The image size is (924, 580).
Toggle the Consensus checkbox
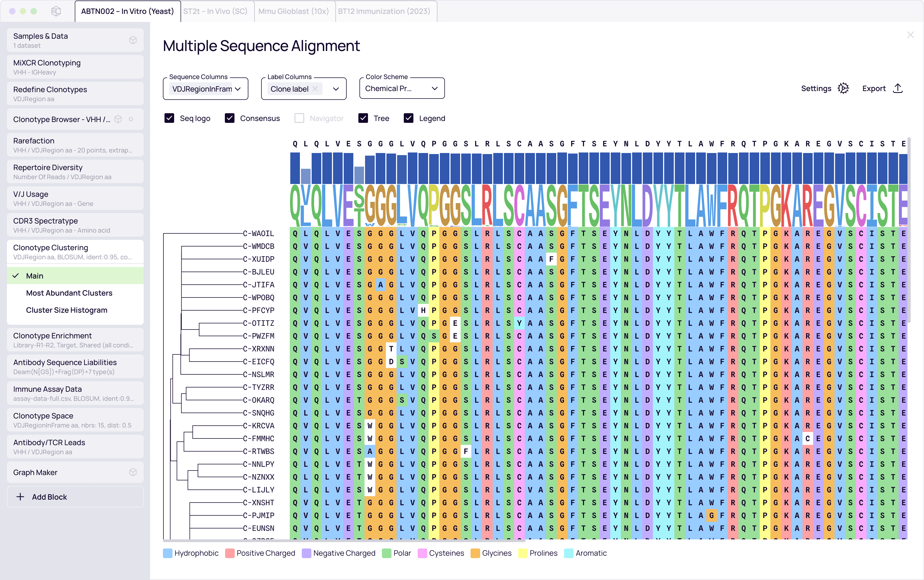[x=230, y=118]
